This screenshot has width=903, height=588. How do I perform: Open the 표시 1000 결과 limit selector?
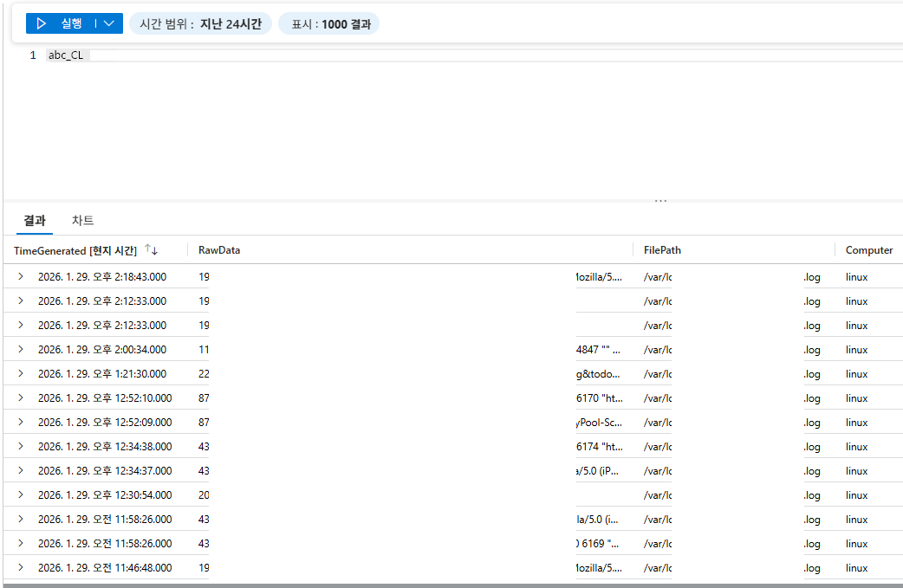[328, 24]
